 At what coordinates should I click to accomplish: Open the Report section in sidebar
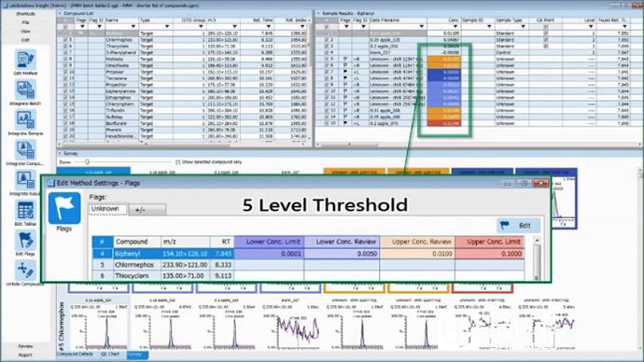[25, 355]
